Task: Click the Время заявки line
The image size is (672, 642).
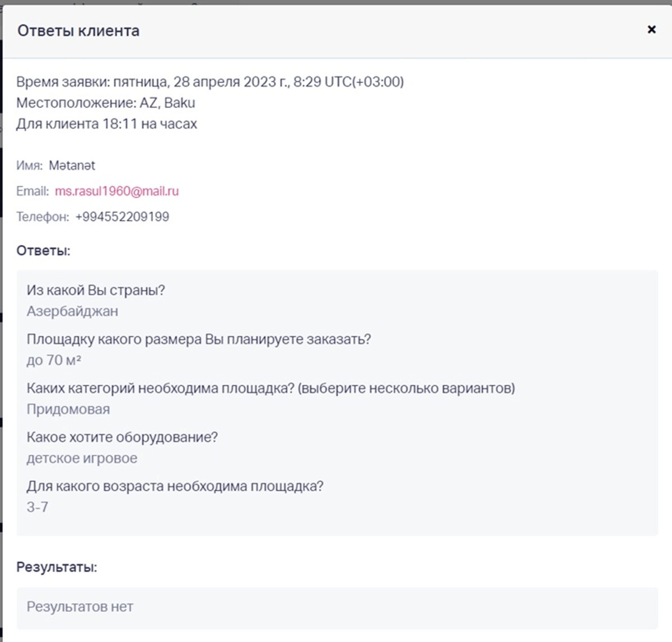Action: point(210,82)
